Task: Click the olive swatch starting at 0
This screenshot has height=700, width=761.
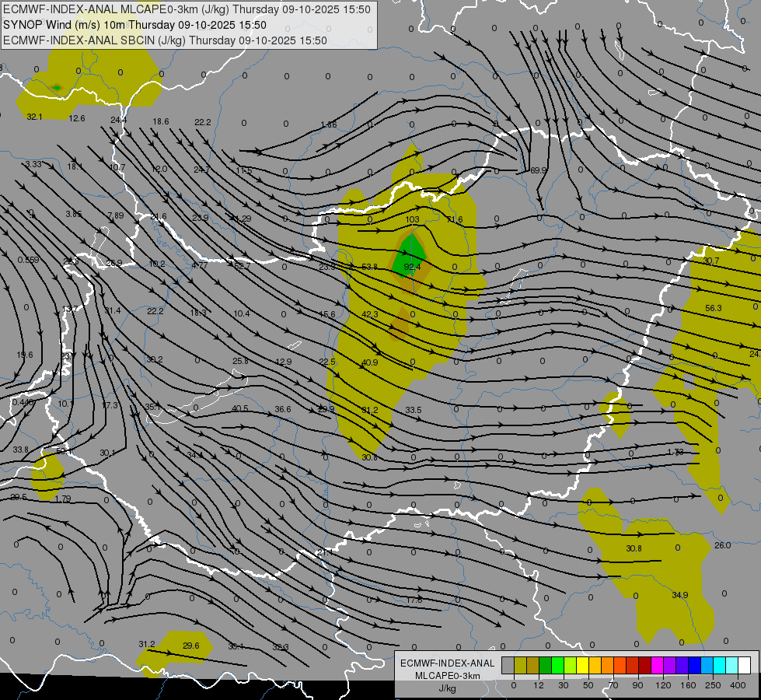Action: [520, 666]
